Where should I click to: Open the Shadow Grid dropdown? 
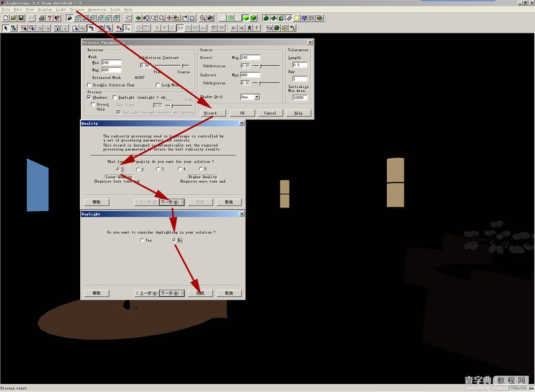[x=257, y=97]
